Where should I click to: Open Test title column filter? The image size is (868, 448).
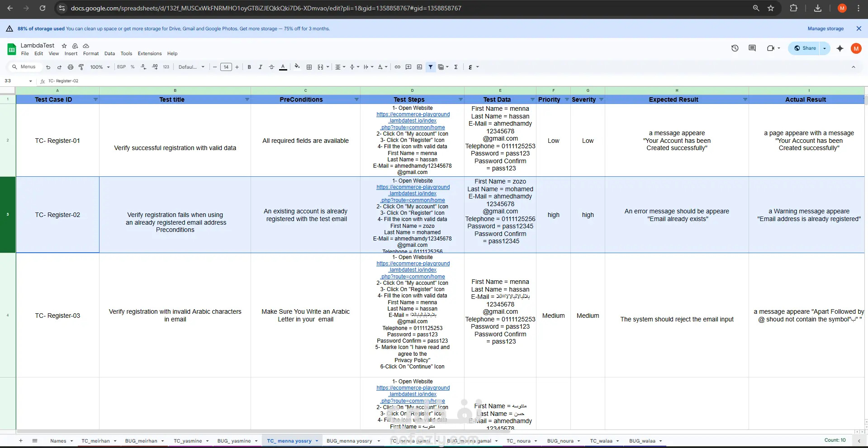(x=247, y=99)
